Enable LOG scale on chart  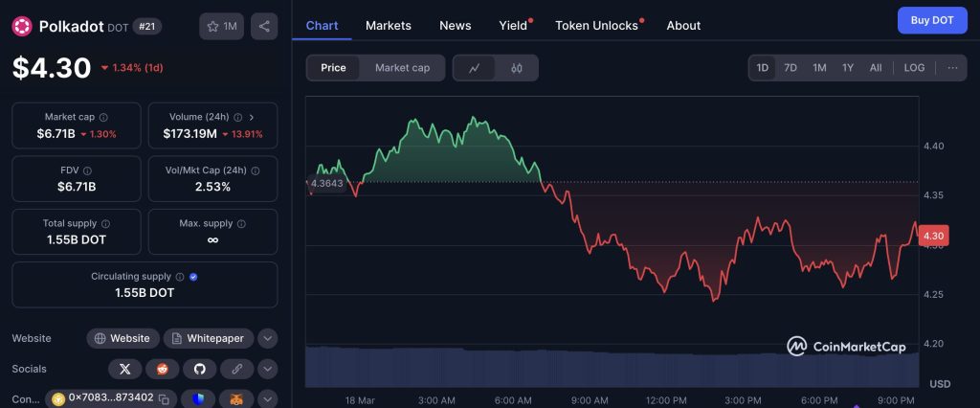click(x=914, y=68)
